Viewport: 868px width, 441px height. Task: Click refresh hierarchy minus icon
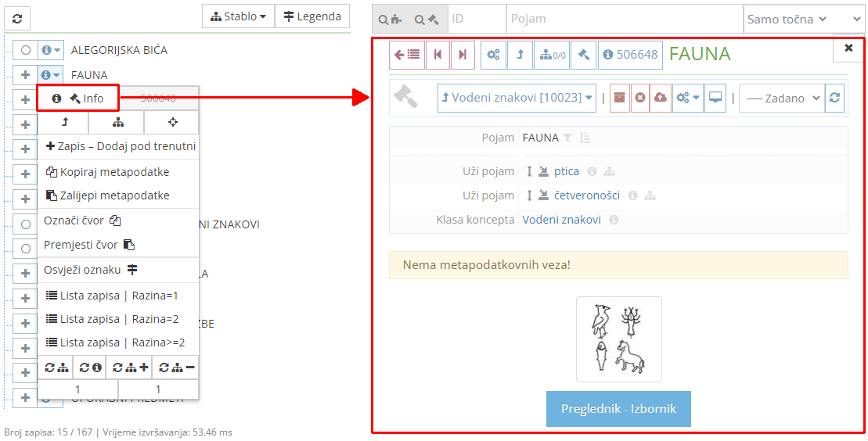pos(175,367)
